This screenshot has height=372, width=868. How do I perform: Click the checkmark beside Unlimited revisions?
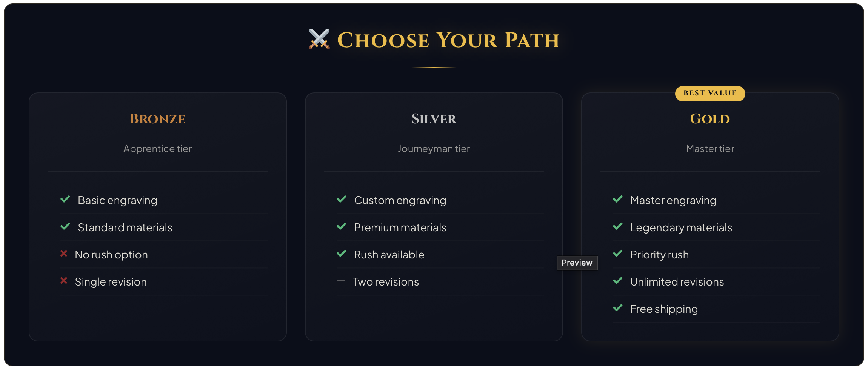pyautogui.click(x=618, y=281)
